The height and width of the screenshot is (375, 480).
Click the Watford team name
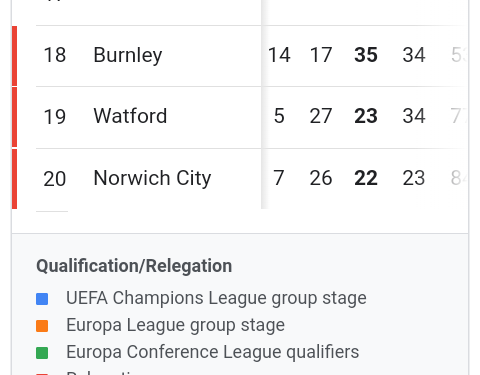coord(130,116)
